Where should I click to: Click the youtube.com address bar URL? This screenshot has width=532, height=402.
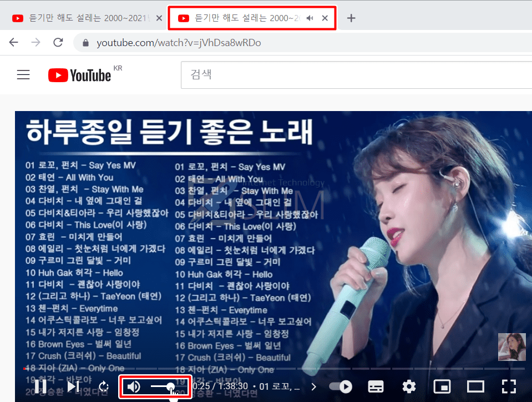click(x=179, y=43)
